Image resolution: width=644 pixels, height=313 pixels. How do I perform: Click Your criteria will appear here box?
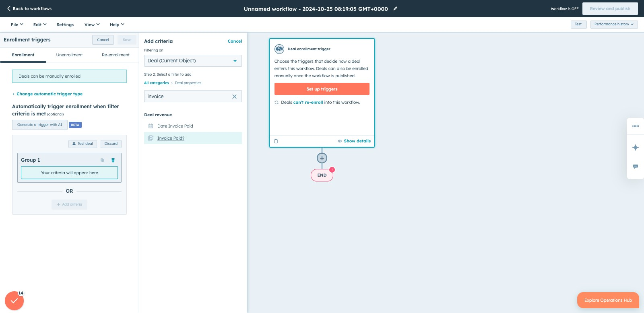pos(69,173)
